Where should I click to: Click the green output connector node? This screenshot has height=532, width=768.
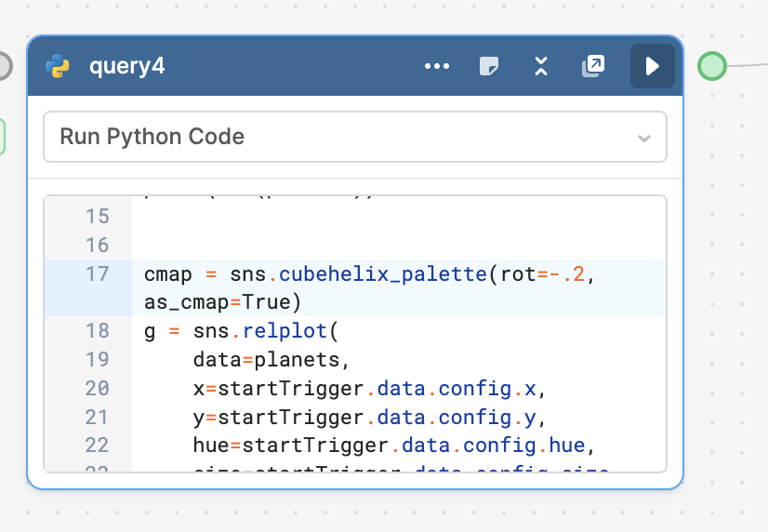click(x=711, y=66)
